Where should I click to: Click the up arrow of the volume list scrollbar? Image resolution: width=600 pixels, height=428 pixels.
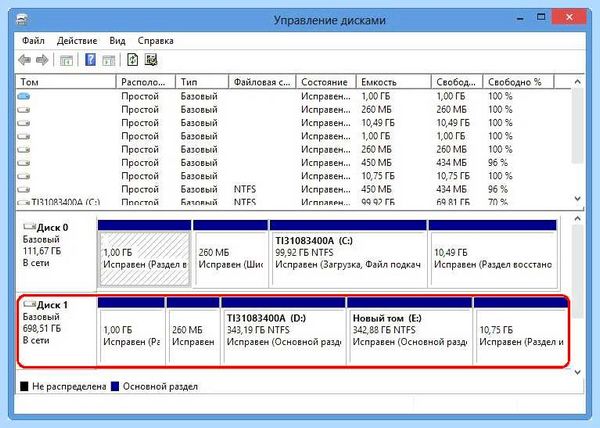(577, 81)
